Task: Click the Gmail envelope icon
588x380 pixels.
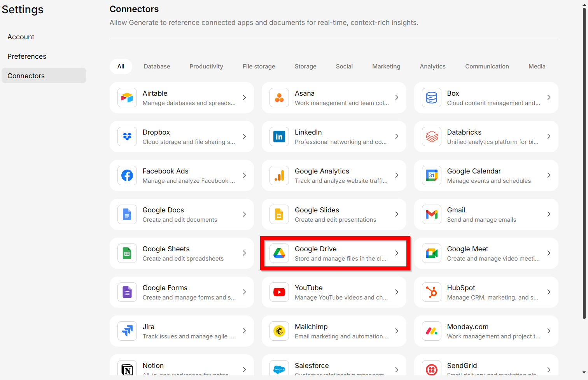Action: click(x=432, y=214)
